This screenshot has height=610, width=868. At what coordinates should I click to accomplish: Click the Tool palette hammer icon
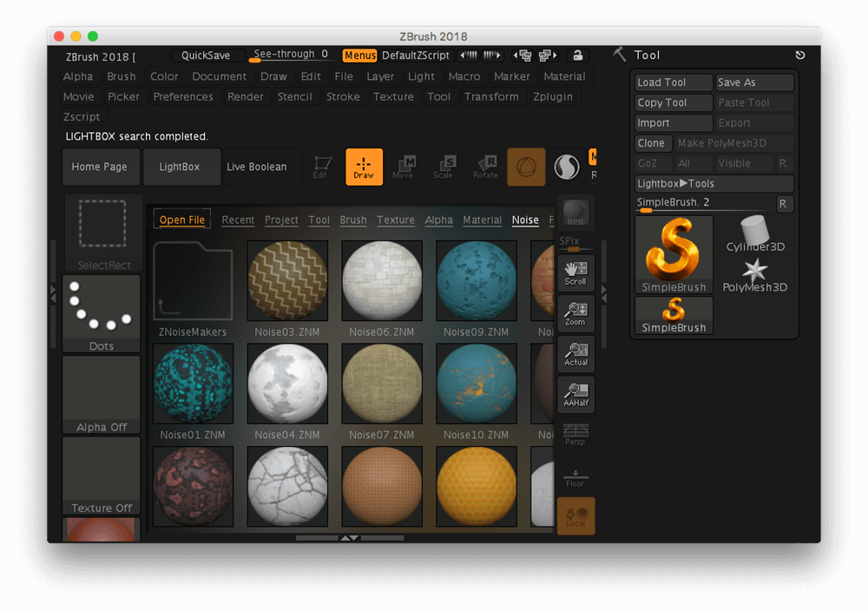pos(620,55)
